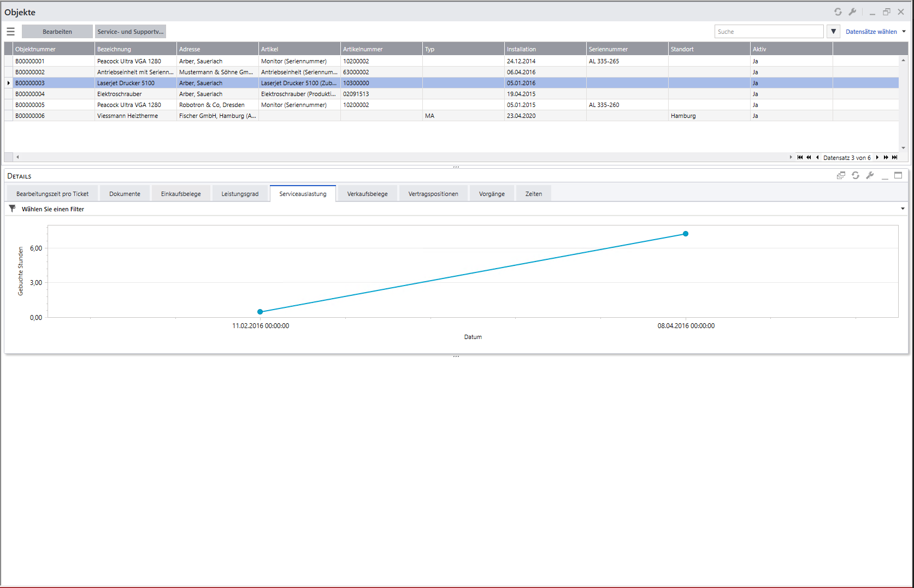Jump to the last record
Screen dimensions: 914x588
click(895, 157)
